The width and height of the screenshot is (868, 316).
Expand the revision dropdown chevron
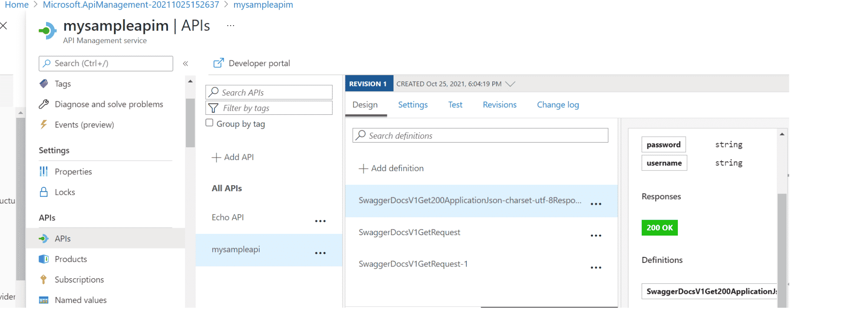click(510, 84)
